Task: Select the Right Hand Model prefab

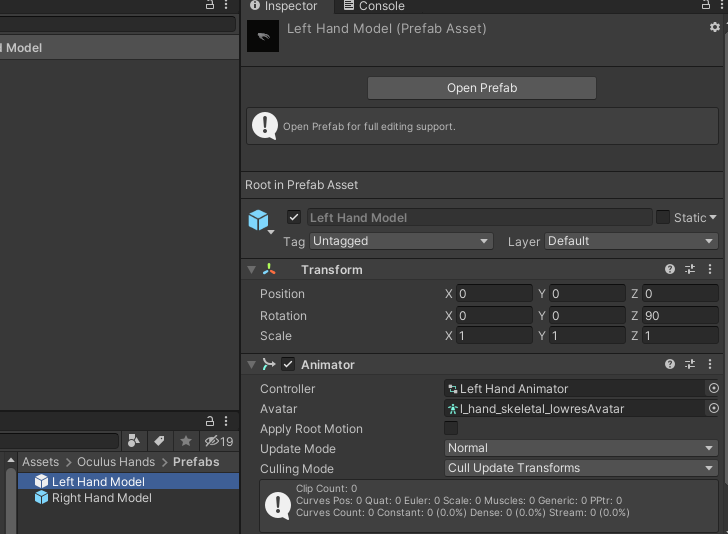Action: coord(101,498)
